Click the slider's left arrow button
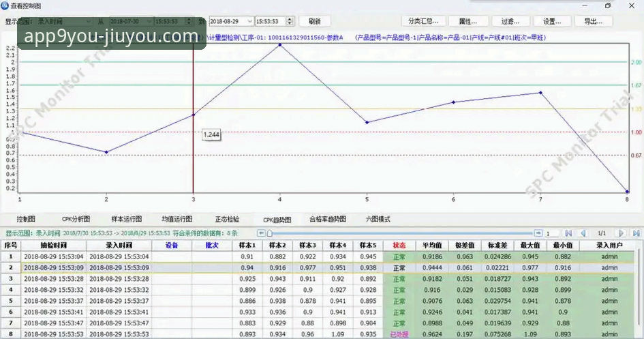The width and height of the screenshot is (644, 339). click(261, 233)
